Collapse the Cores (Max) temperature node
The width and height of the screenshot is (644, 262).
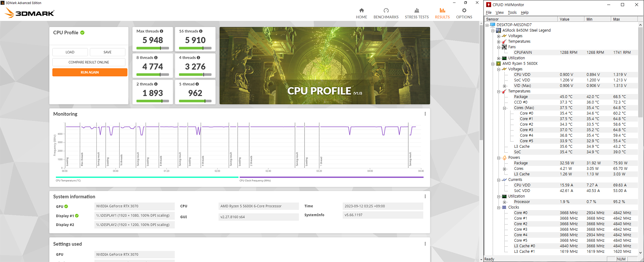(x=505, y=108)
